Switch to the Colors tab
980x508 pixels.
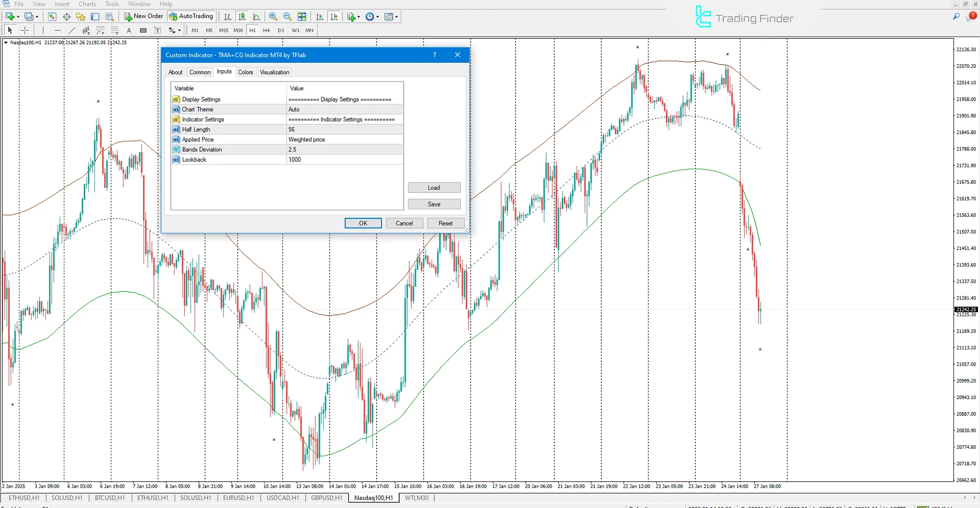coord(246,72)
